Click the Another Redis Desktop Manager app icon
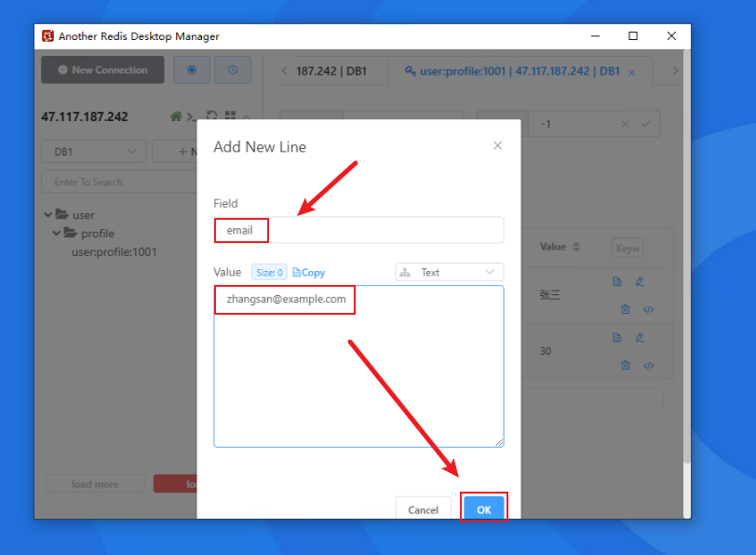 click(47, 36)
